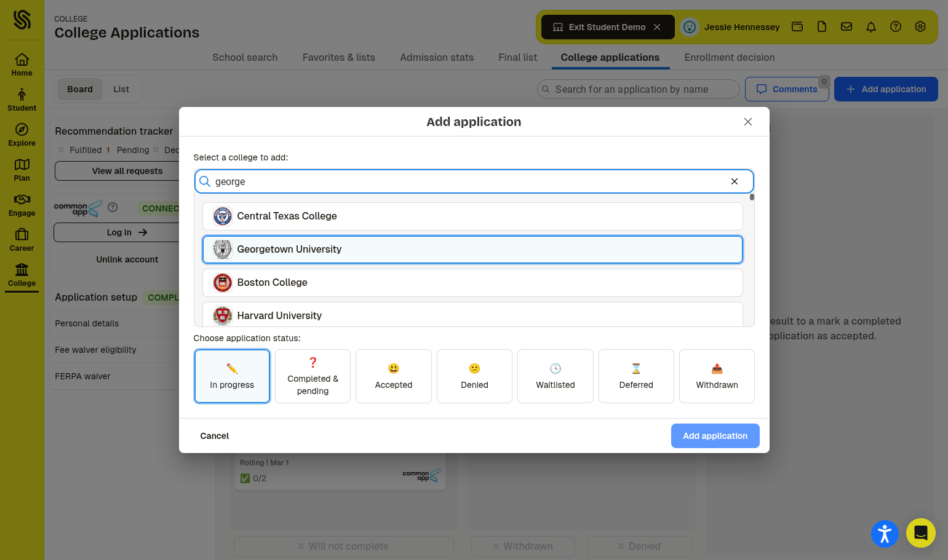Switch to the School search tab

pos(245,57)
